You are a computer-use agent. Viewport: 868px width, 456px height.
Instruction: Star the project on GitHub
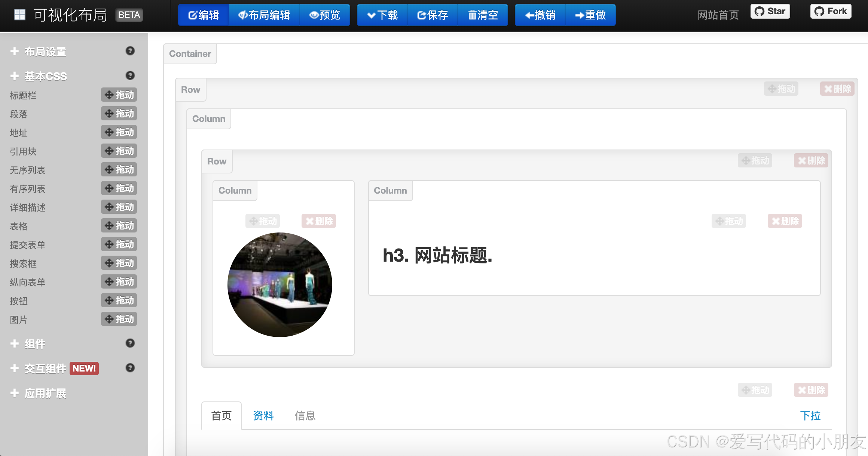(x=770, y=11)
